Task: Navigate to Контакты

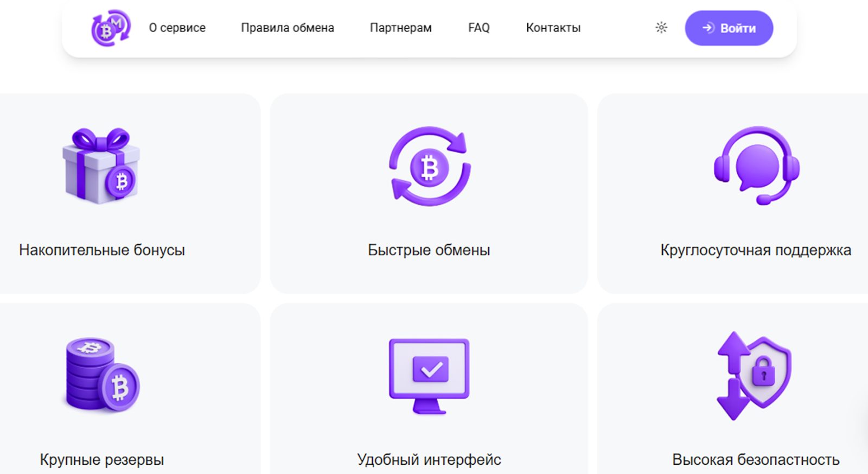Action: (553, 28)
